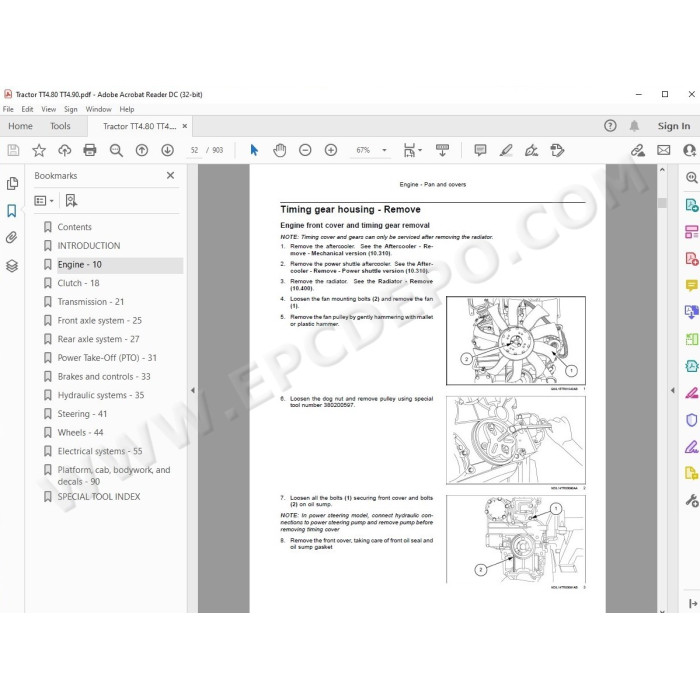Viewport: 700px width, 700px height.
Task: Collapse the left navigation pane arrow
Action: tap(193, 390)
